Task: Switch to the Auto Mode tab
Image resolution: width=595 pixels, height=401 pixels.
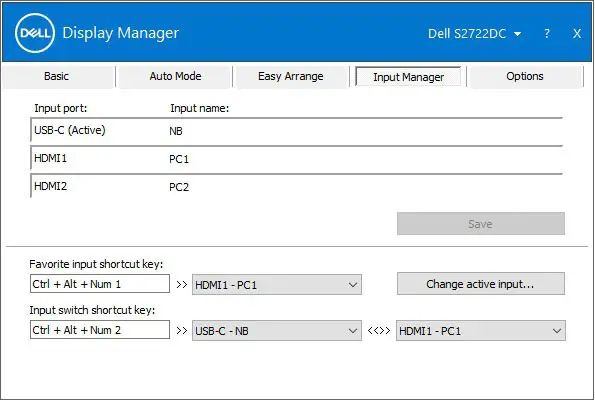Action: pos(175,77)
